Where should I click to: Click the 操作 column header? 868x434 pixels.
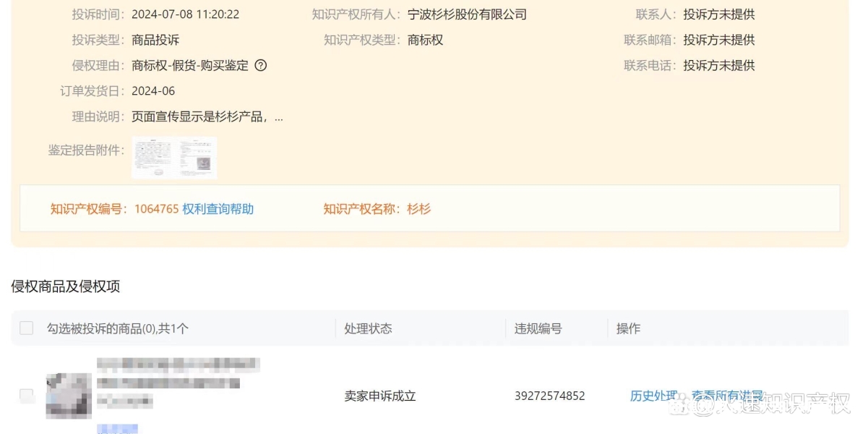tap(628, 328)
